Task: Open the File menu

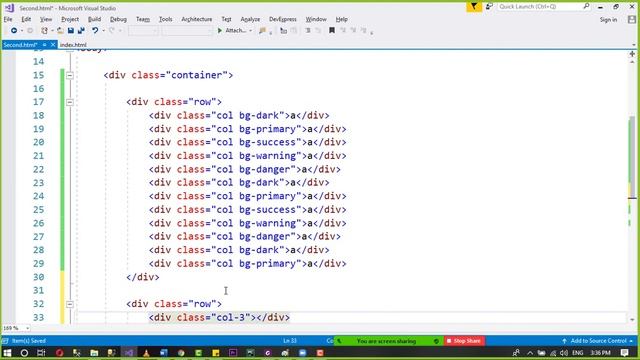Action: 8,19
